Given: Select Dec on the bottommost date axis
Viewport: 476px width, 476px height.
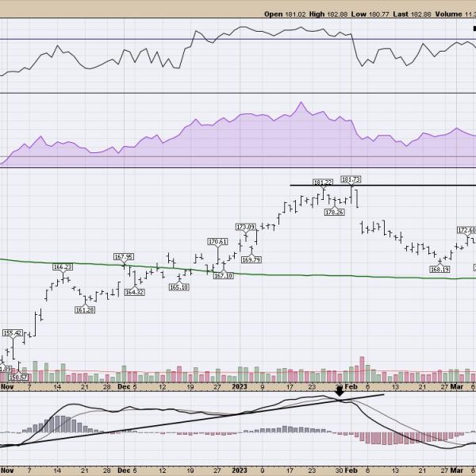Looking at the screenshot, I should 124,470.
